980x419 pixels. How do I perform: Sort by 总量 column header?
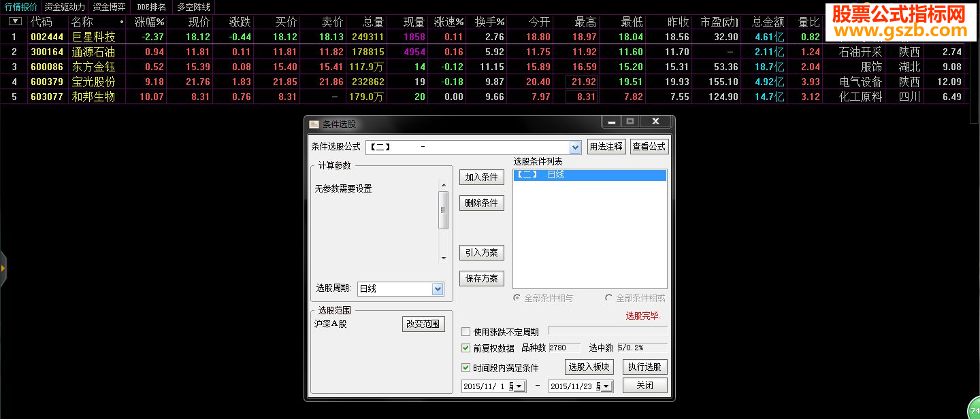tap(373, 22)
